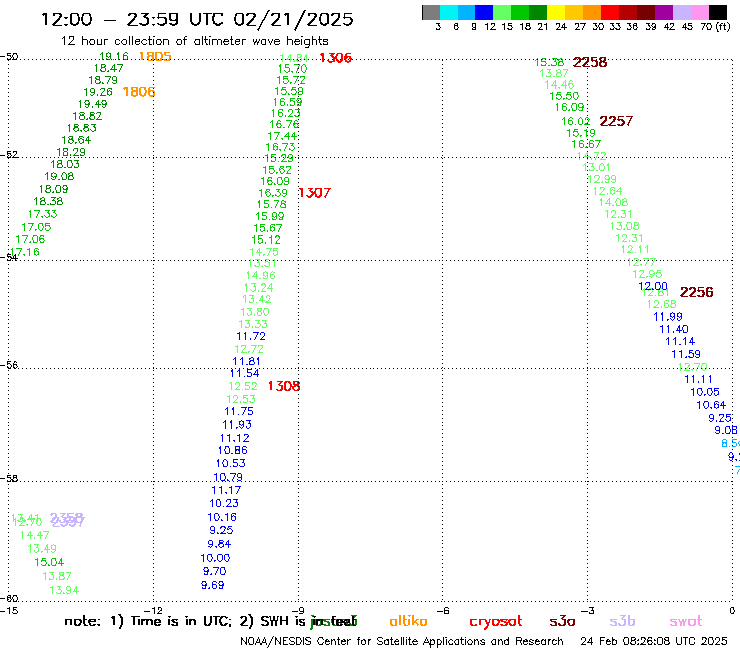
Task: Click the reading 19.08
Action: 59,177
